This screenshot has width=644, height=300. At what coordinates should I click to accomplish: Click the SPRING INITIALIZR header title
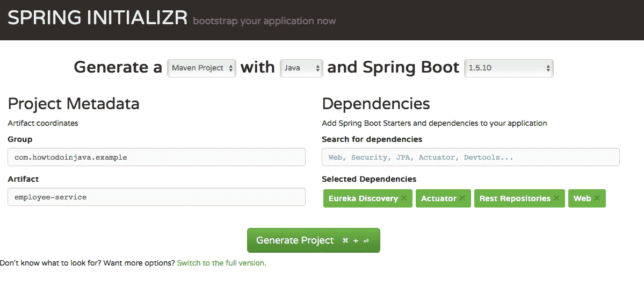[x=97, y=18]
